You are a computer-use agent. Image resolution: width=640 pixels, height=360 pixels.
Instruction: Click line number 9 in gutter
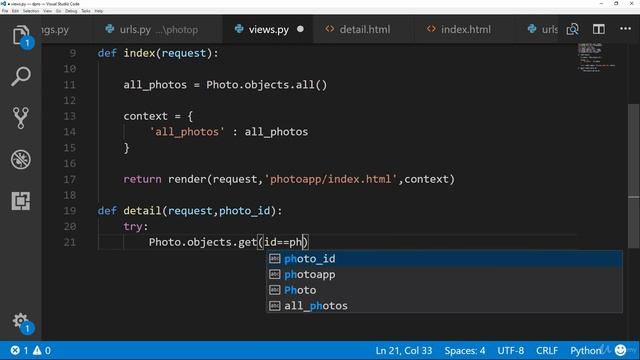coord(73,53)
